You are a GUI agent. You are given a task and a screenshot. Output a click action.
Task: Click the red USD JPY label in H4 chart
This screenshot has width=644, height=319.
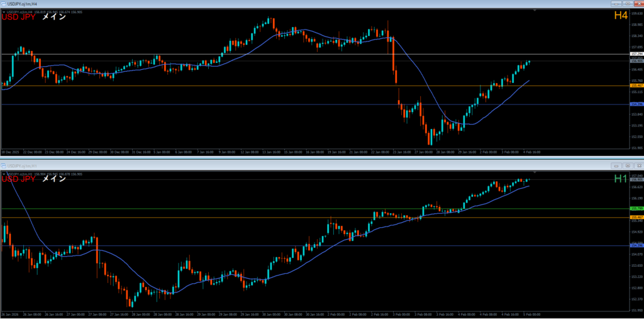tap(18, 17)
